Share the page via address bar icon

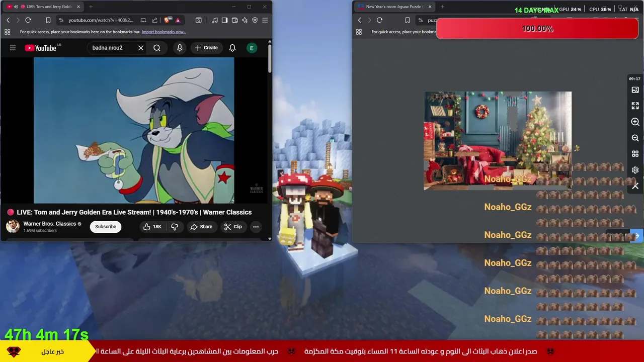click(x=154, y=20)
